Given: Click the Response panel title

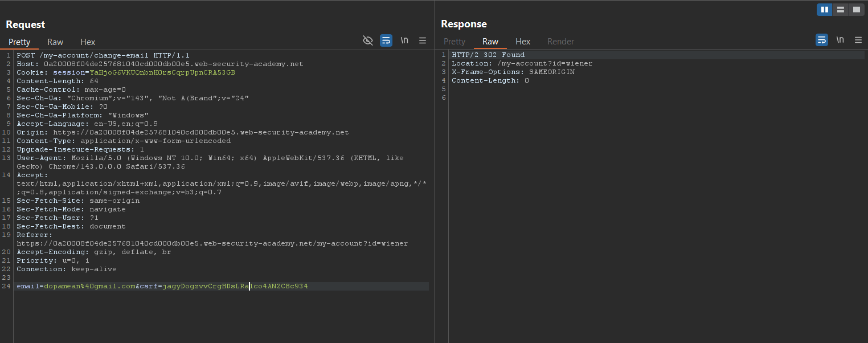Looking at the screenshot, I should point(464,24).
